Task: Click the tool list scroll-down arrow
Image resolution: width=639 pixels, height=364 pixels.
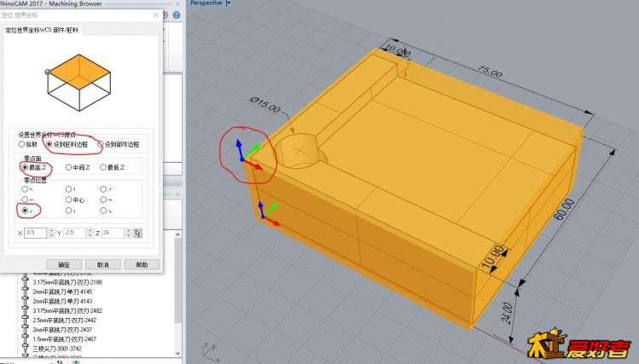Action: [x=178, y=353]
